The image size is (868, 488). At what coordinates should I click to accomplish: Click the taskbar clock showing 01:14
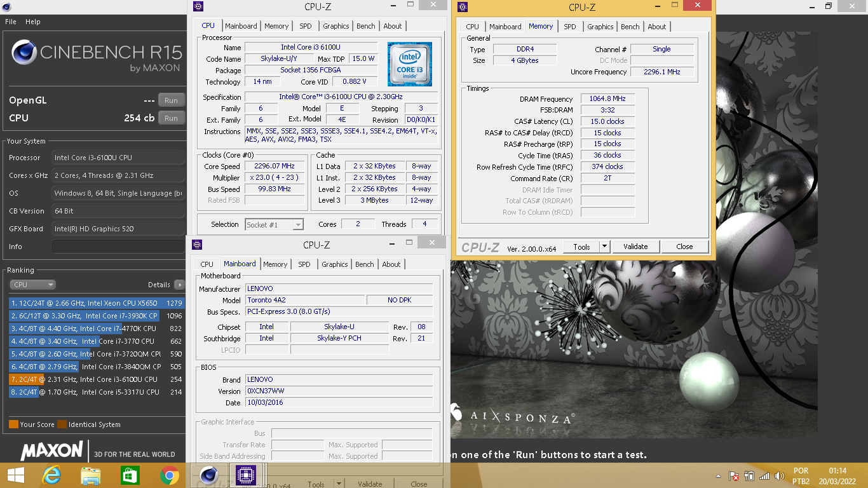pos(837,471)
